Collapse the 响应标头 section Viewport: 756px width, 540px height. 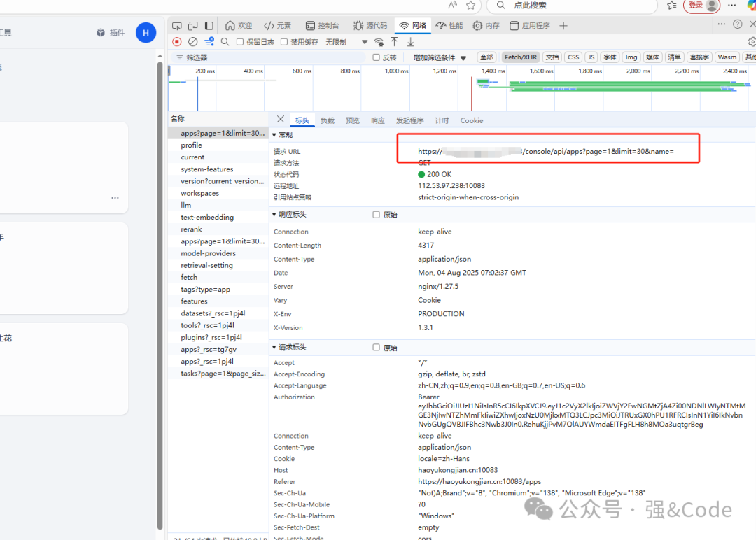point(274,214)
